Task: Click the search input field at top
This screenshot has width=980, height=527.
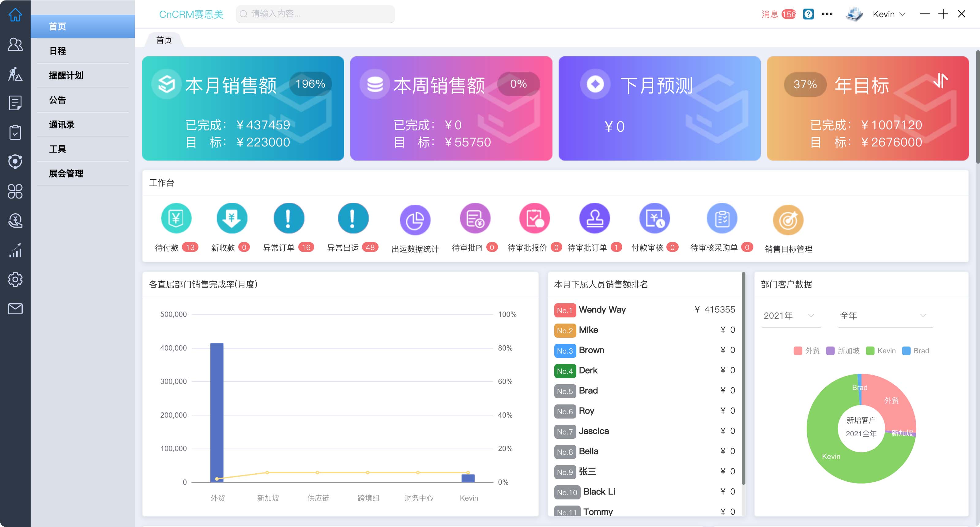Action: 315,14
